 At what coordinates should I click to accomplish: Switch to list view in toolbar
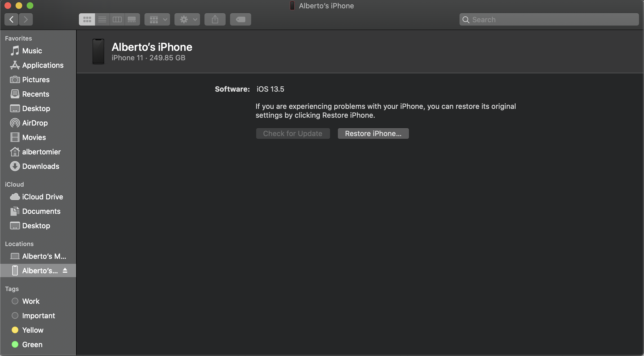102,19
